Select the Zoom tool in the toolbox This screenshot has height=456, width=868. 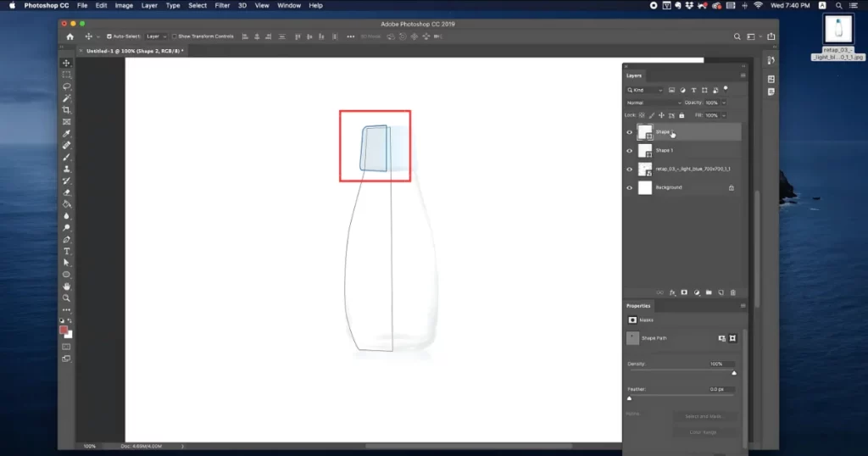pos(66,298)
